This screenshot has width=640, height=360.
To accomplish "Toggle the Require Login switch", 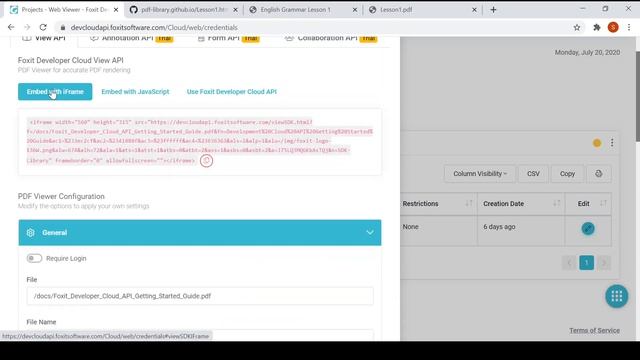I will tap(34, 258).
